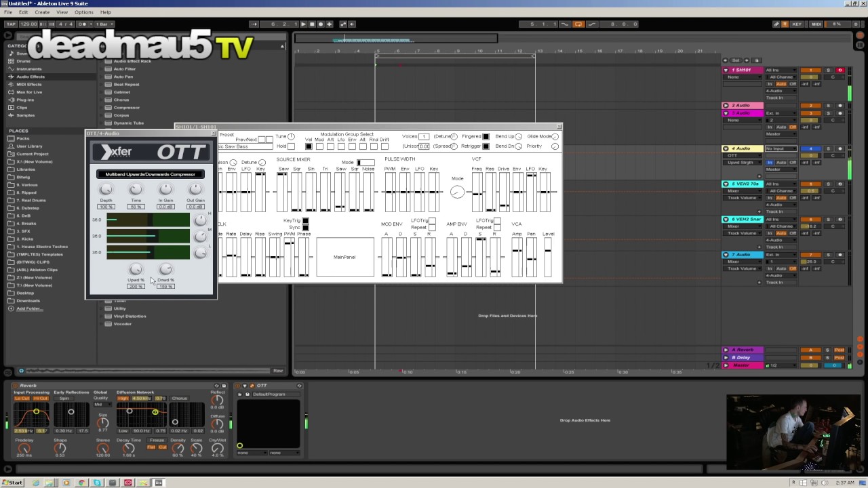
Task: Click the Reverb hot-swap preset icon
Action: pyautogui.click(x=218, y=386)
